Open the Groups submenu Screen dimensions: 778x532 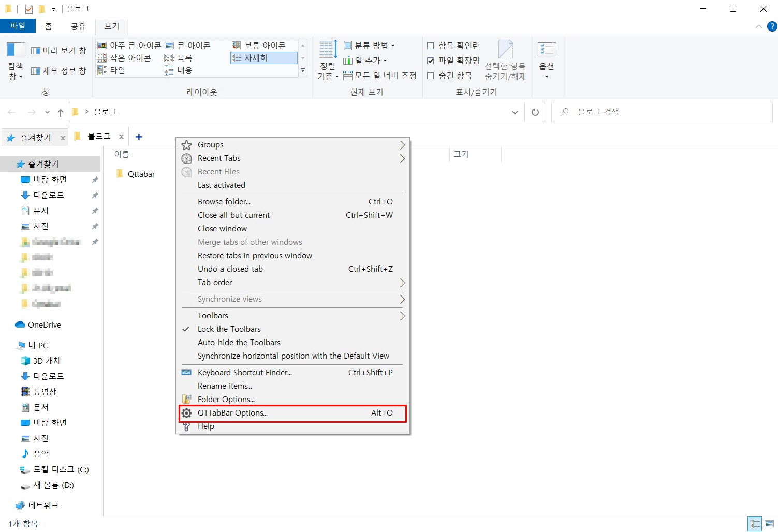point(293,145)
